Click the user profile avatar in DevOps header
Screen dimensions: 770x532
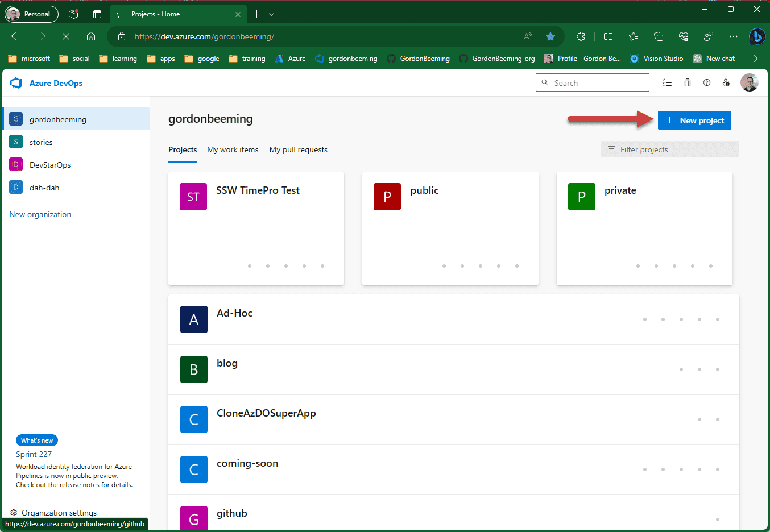click(749, 83)
